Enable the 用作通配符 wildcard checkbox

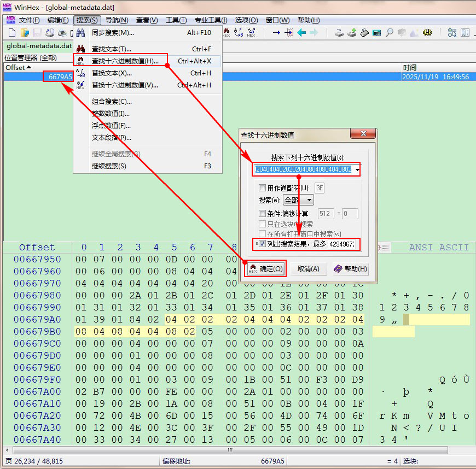pos(263,188)
